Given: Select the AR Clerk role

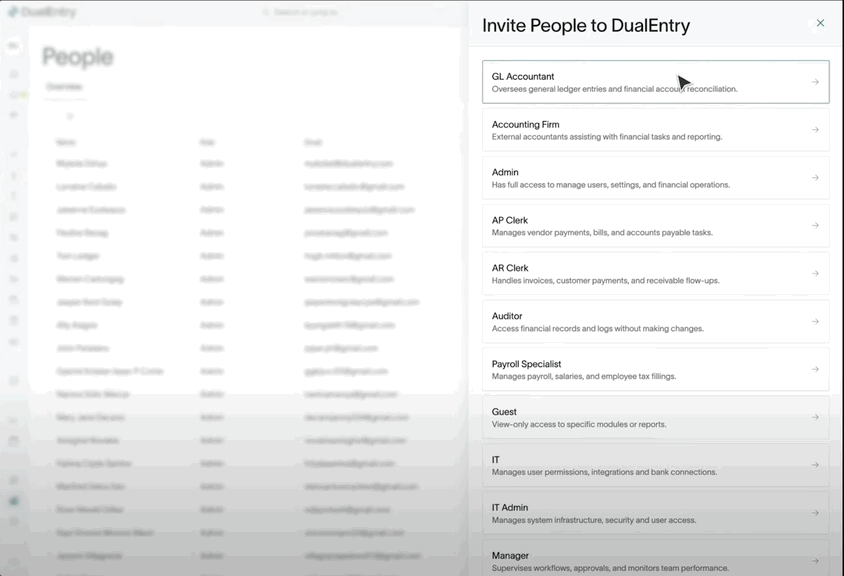Looking at the screenshot, I should point(655,273).
